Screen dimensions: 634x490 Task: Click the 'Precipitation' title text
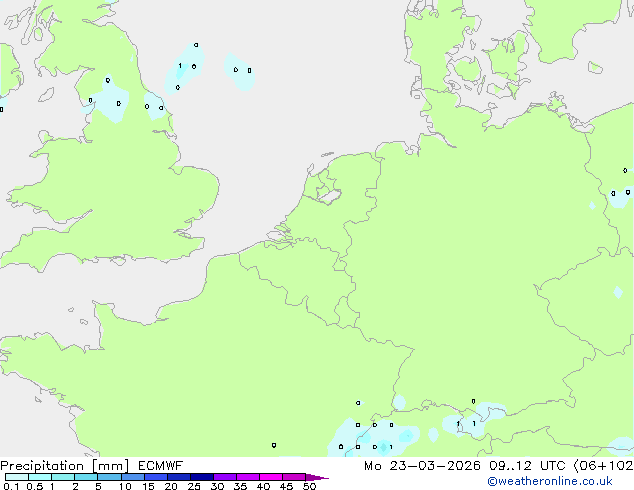[x=42, y=466]
